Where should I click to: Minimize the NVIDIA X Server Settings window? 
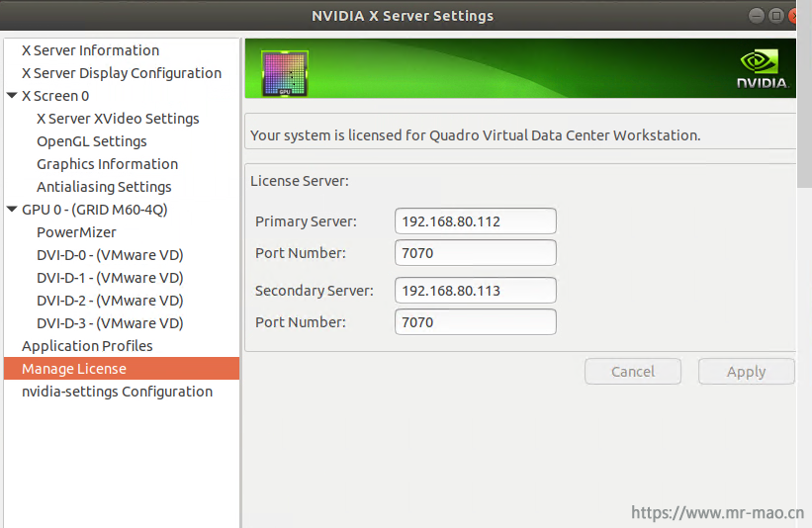click(756, 16)
